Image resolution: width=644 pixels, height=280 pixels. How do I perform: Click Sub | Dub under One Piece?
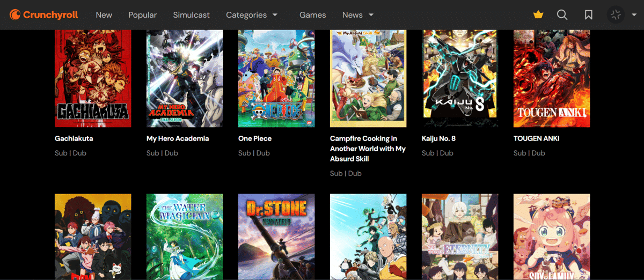point(254,153)
